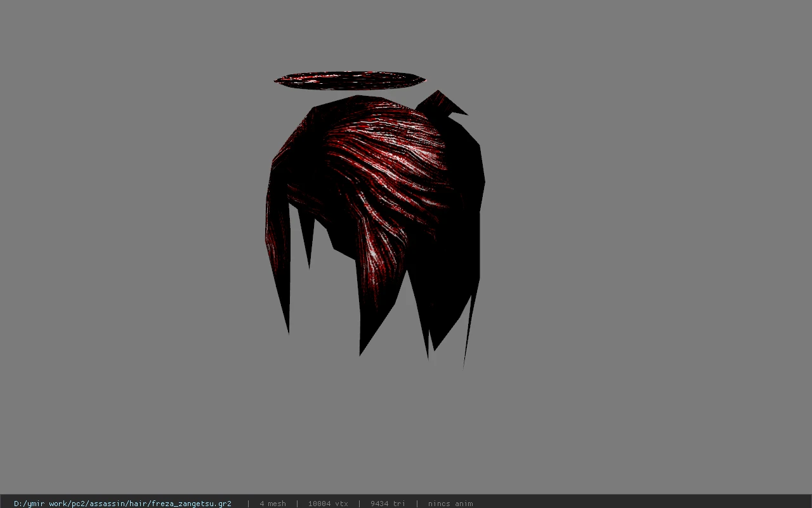
Task: Select the flat disc mesh above the hair
Action: 350,80
